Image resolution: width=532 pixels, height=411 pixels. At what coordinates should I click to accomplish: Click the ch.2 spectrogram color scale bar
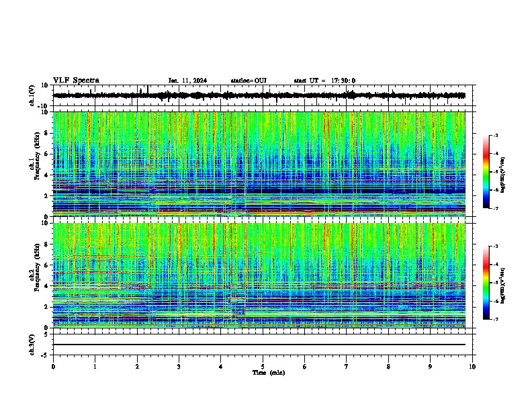tap(486, 283)
